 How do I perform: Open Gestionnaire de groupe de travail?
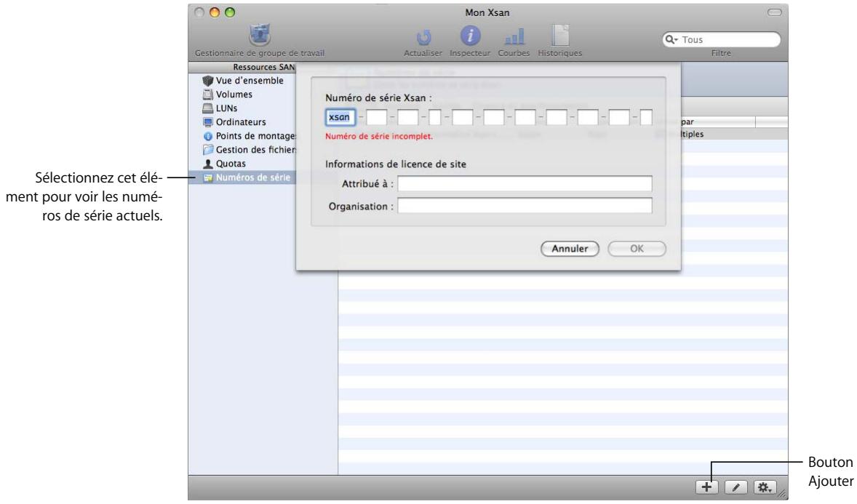coord(260,41)
